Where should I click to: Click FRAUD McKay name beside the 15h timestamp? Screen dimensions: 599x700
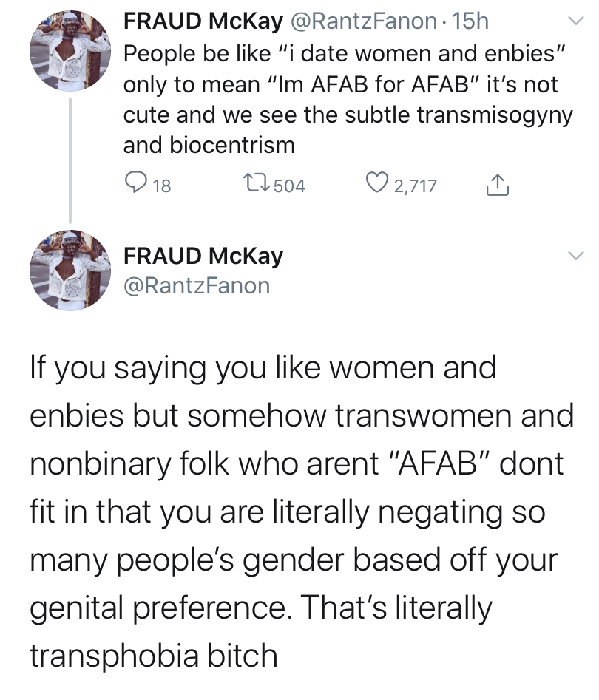pos(202,22)
